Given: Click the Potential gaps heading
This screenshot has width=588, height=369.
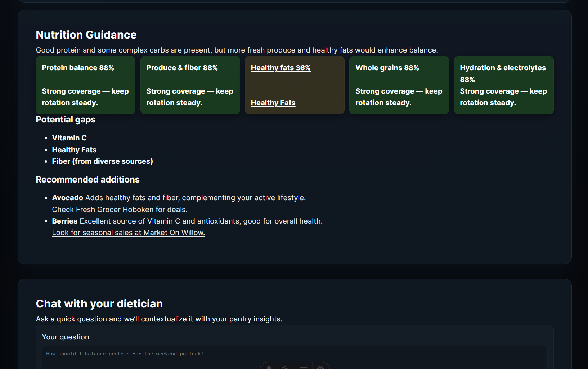Looking at the screenshot, I should pyautogui.click(x=66, y=120).
